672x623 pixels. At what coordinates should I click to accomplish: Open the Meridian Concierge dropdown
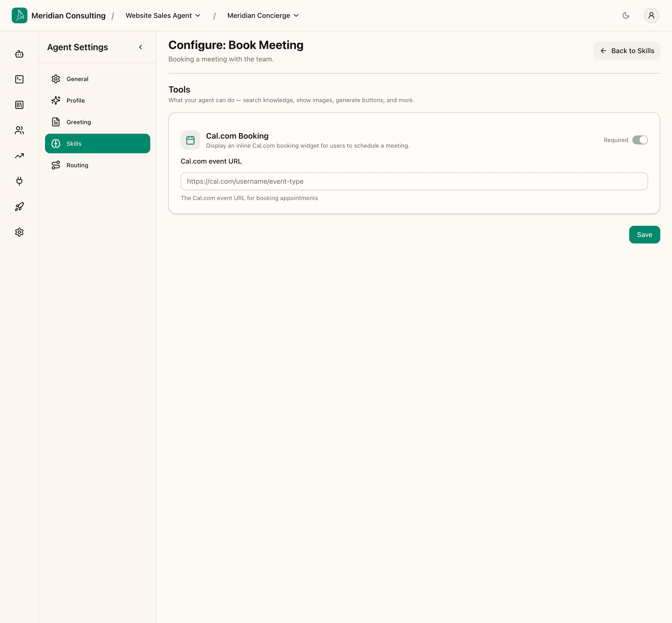(263, 15)
